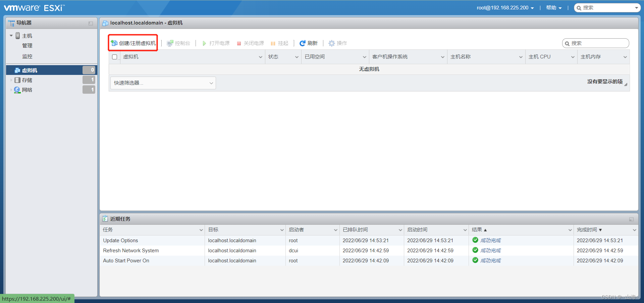Image resolution: width=644 pixels, height=303 pixels.
Task: Open the 已用空间 column header dropdown
Action: click(x=364, y=57)
